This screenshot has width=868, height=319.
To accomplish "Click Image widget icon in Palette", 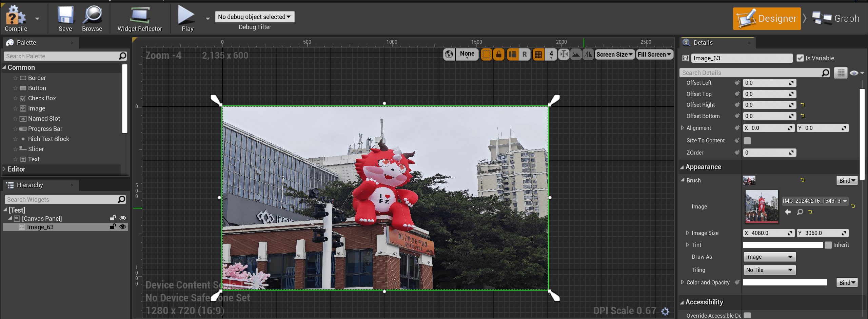I will [x=23, y=108].
